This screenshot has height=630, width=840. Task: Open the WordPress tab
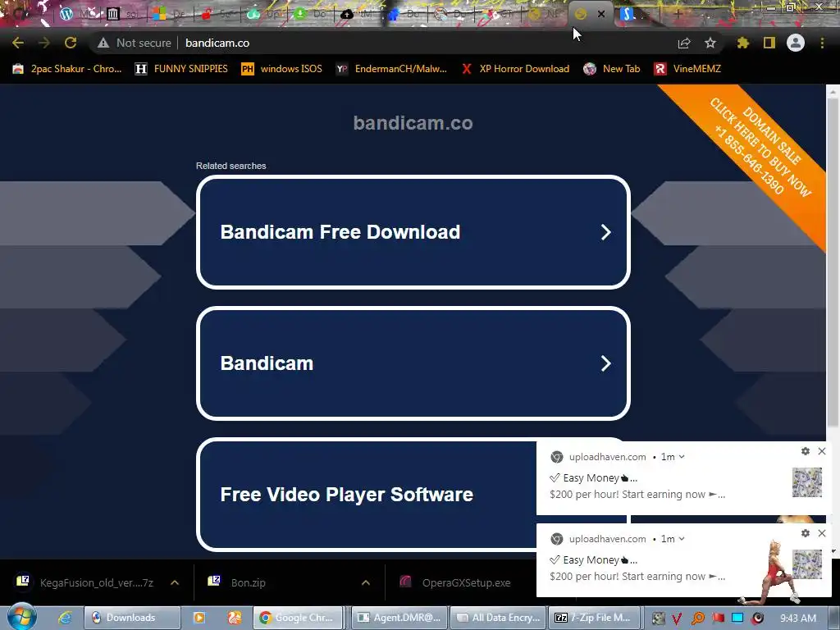[x=66, y=14]
